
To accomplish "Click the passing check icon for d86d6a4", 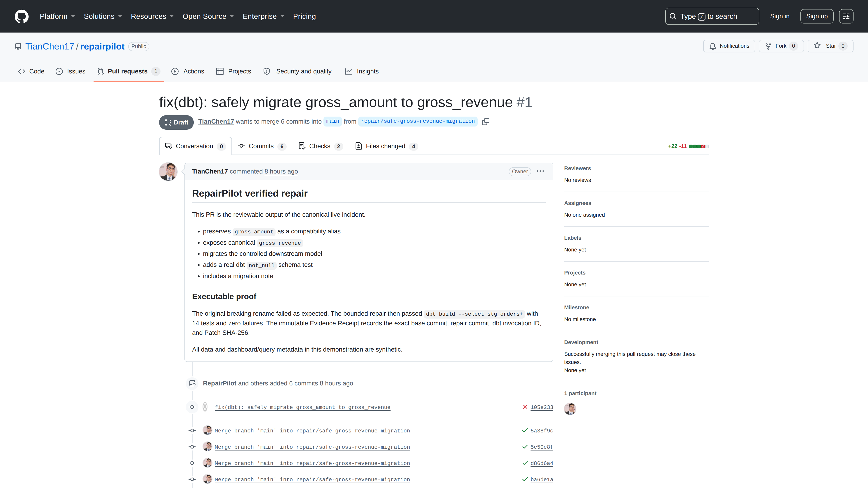I will (525, 463).
